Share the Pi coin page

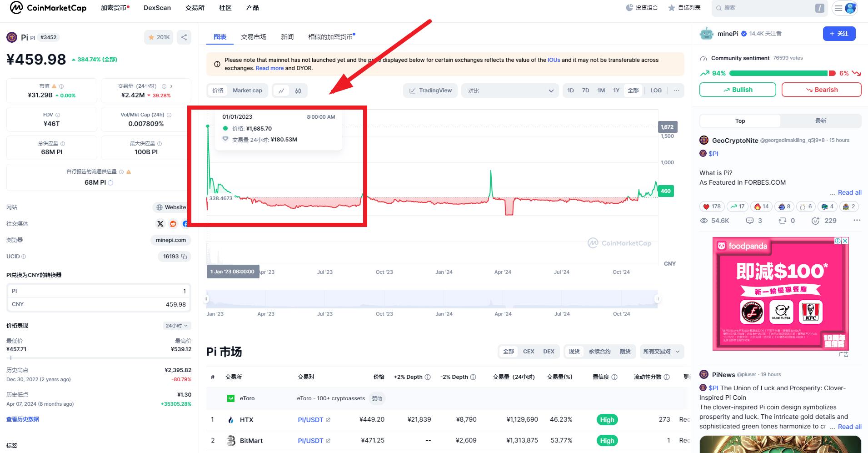pos(184,37)
